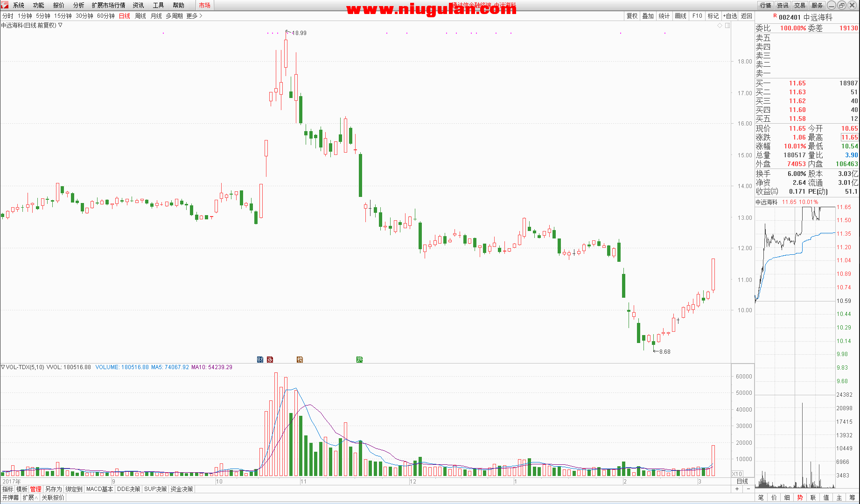Screen dimensions: 860x504
Task: Click the blue 财 event marker
Action: tap(260, 359)
